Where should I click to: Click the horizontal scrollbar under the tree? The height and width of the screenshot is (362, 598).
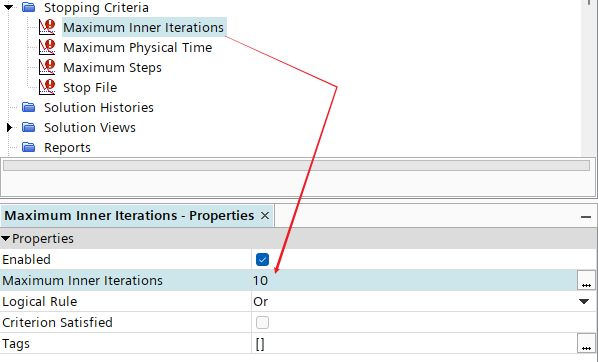coord(296,165)
